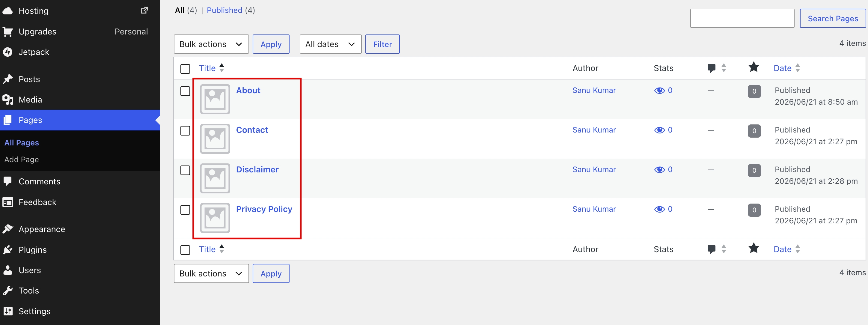The image size is (868, 325).
Task: Click the Appearance paintbrush icon
Action: point(8,229)
